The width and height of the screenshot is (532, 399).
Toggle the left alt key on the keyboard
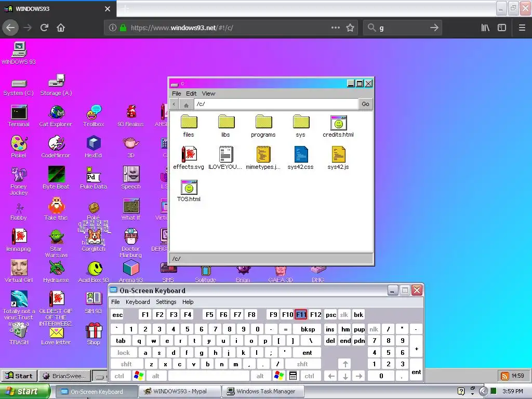coord(156,376)
